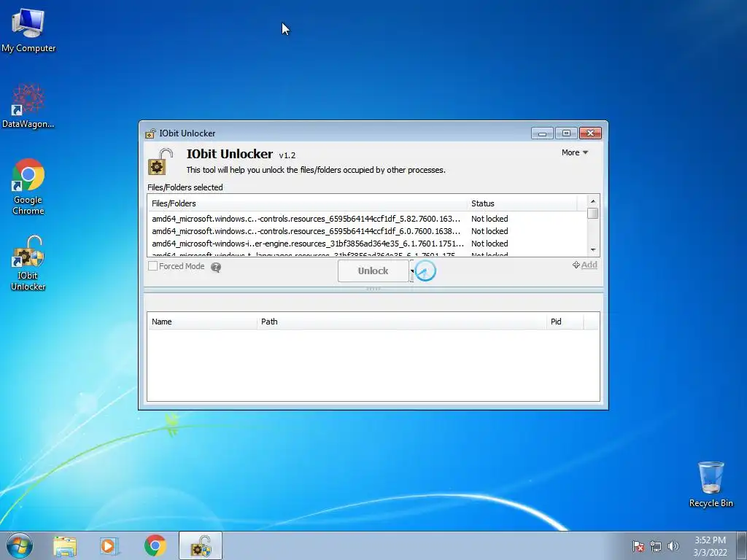Open the Unlock button dropdown arrow
Image resolution: width=747 pixels, height=560 pixels.
(412, 271)
